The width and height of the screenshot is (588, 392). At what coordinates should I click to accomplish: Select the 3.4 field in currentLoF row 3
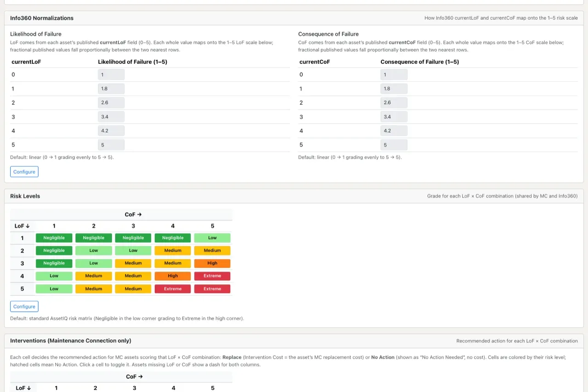point(111,117)
